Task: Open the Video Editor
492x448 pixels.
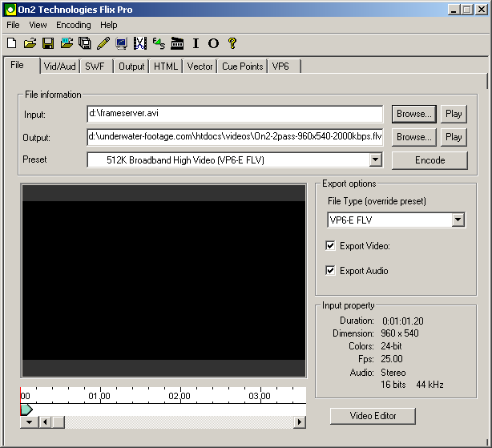Action: pos(373,416)
